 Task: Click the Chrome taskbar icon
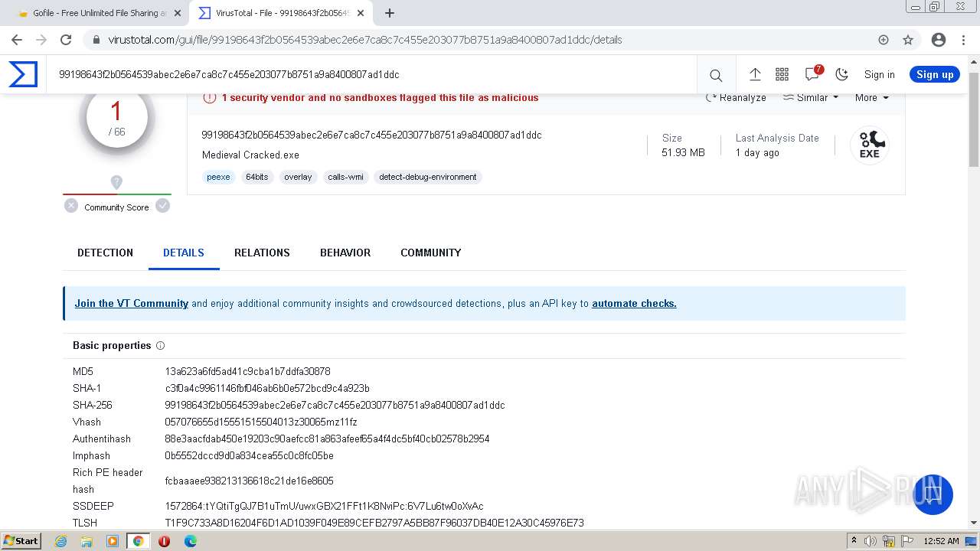pyautogui.click(x=138, y=541)
